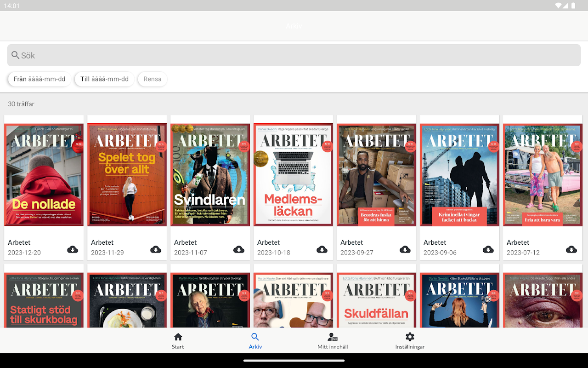Select the date text 2023-09-27
The height and width of the screenshot is (368, 588).
click(357, 253)
